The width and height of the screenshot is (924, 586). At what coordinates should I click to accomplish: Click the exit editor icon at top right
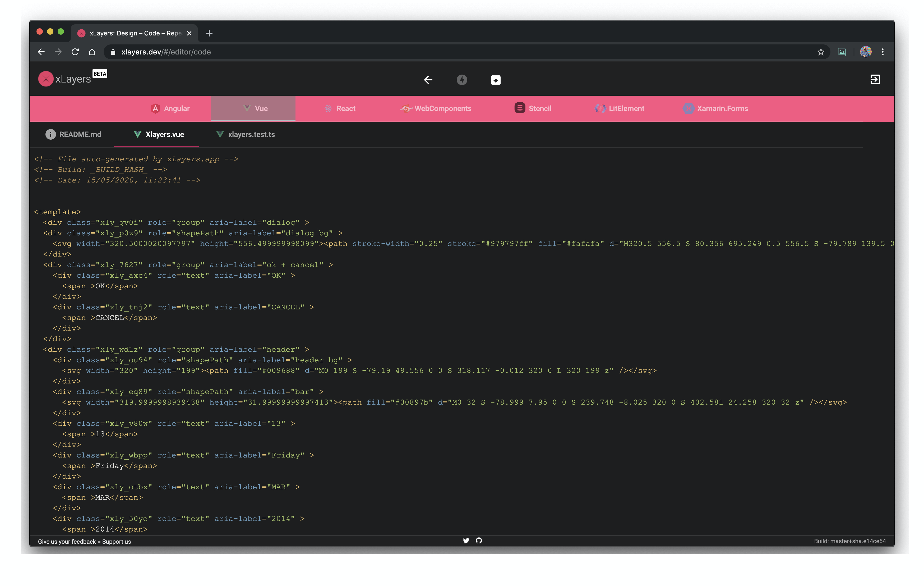click(x=875, y=80)
